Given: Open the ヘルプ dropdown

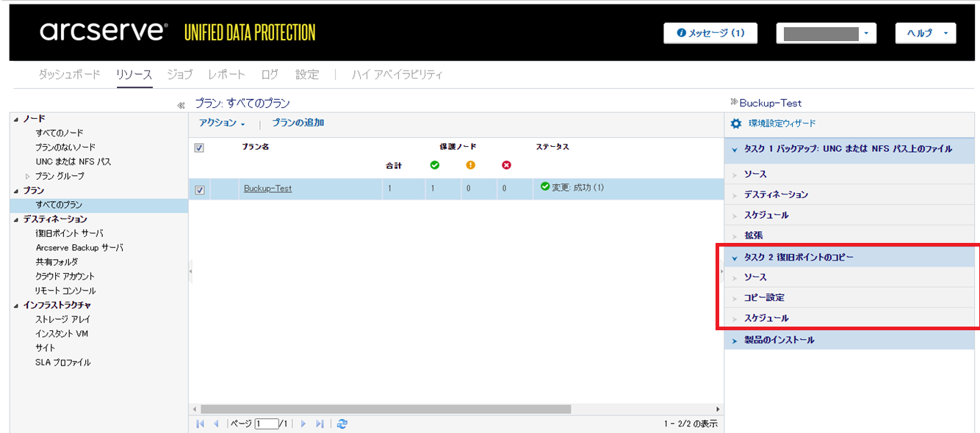Looking at the screenshot, I should point(925,33).
